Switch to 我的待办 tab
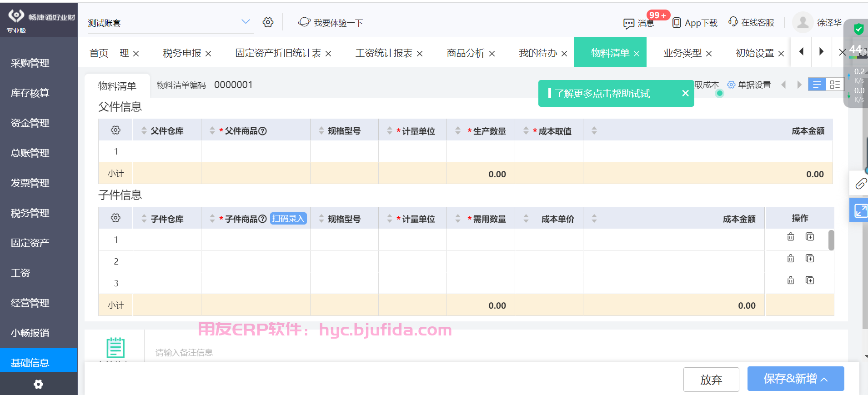Viewport: 868px width, 395px height. (x=538, y=53)
